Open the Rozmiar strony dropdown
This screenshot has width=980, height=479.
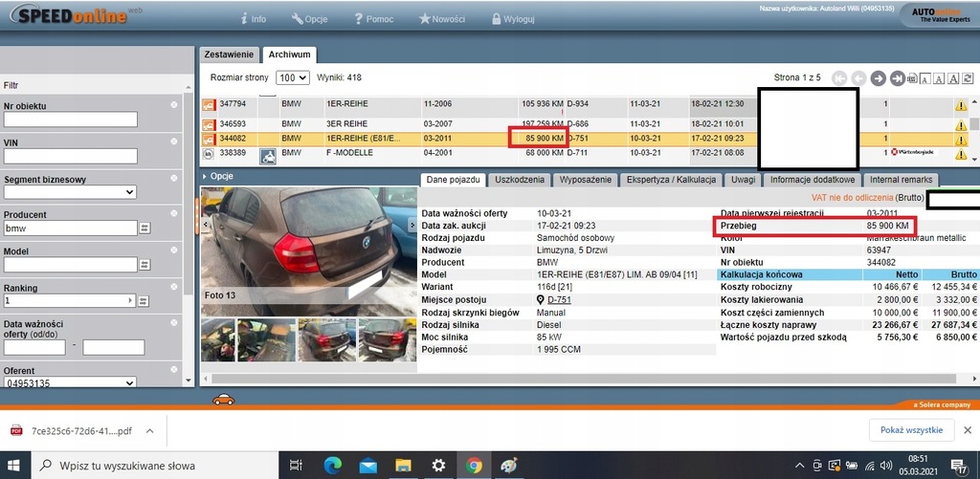[x=292, y=77]
